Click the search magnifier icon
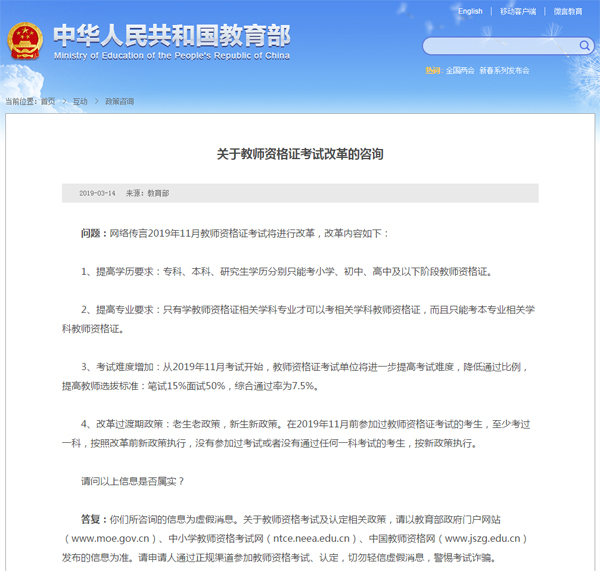This screenshot has width=600, height=571. 585,46
